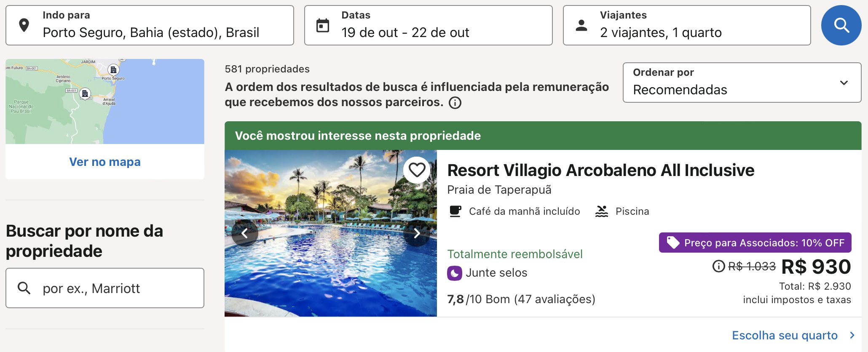Click price info icon near R$ 1.033
Screen dimensions: 868x352
[718, 266]
